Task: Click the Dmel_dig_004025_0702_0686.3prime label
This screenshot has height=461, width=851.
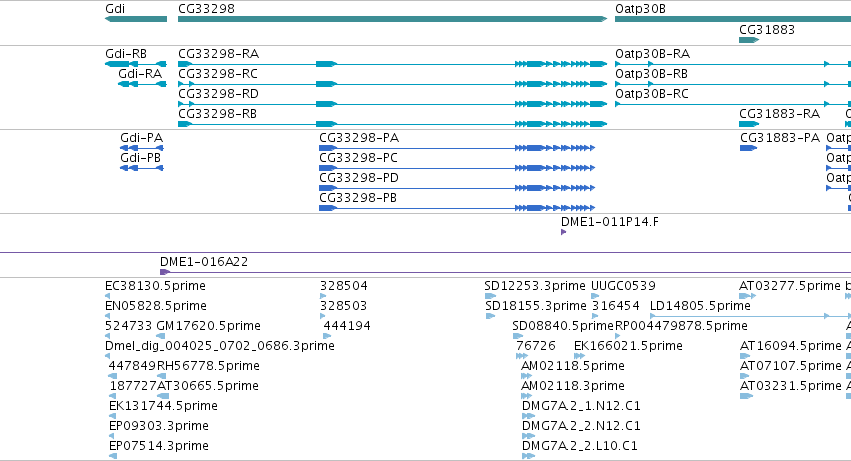Action: point(220,346)
